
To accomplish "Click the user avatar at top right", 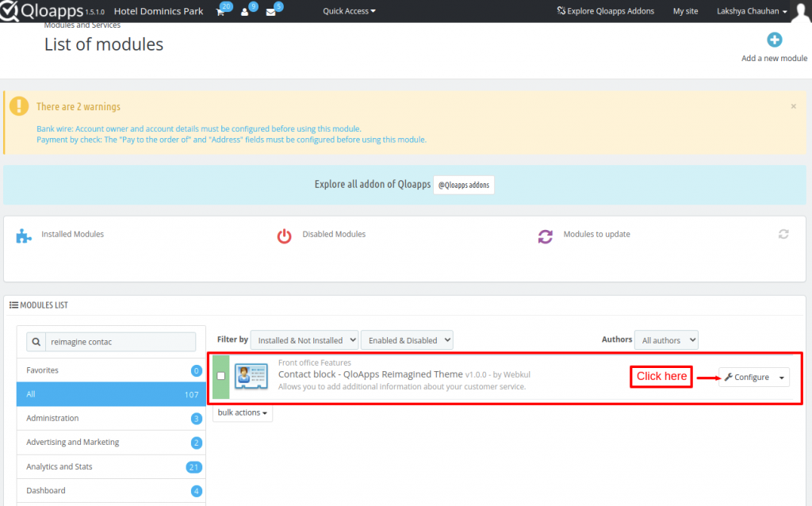I will 801,11.
